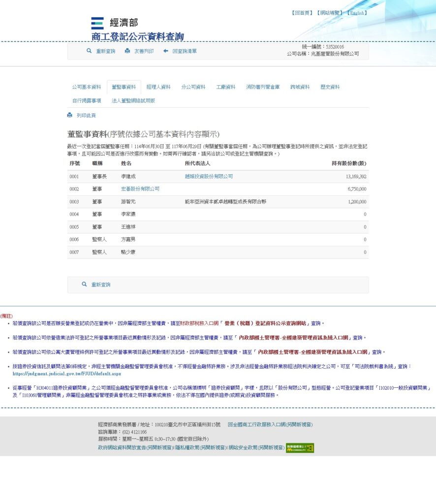
Task: Open the 營業（稅籍）登記資料公示查詢網站 link
Action: click(x=265, y=323)
